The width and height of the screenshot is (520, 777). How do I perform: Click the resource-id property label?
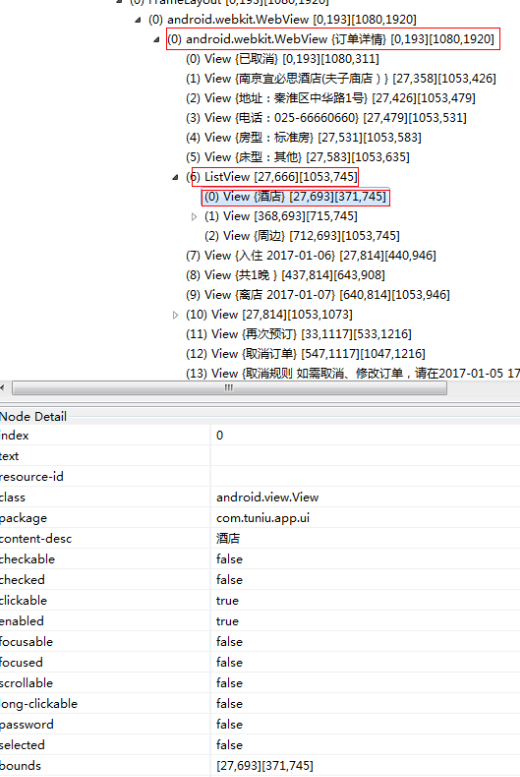click(x=32, y=477)
